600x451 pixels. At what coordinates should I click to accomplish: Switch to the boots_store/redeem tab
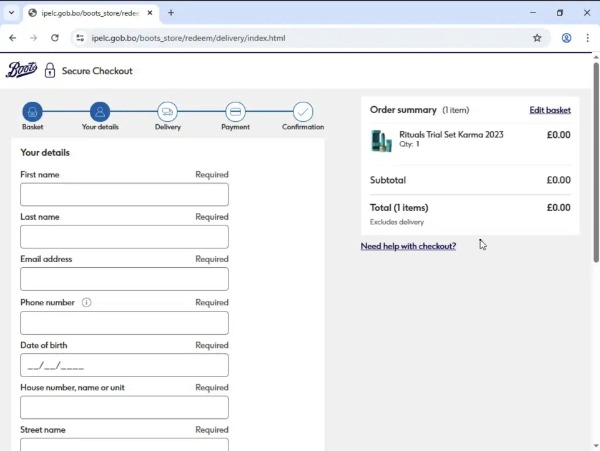(x=90, y=13)
